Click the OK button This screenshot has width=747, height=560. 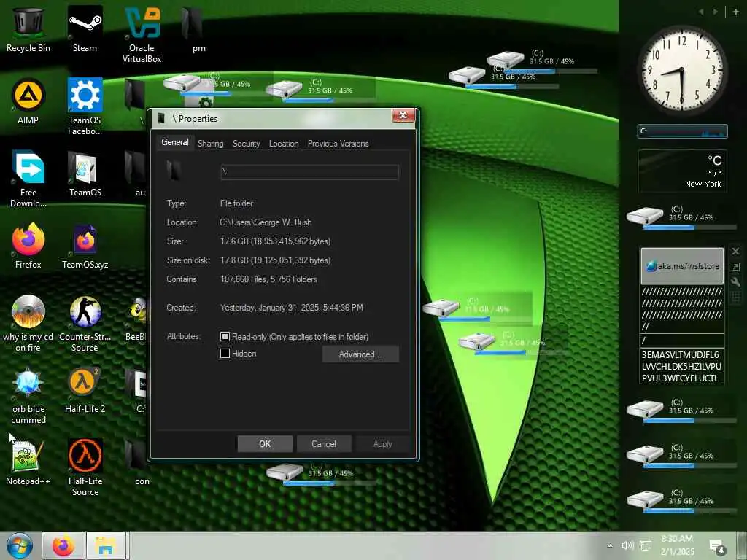pyautogui.click(x=265, y=444)
